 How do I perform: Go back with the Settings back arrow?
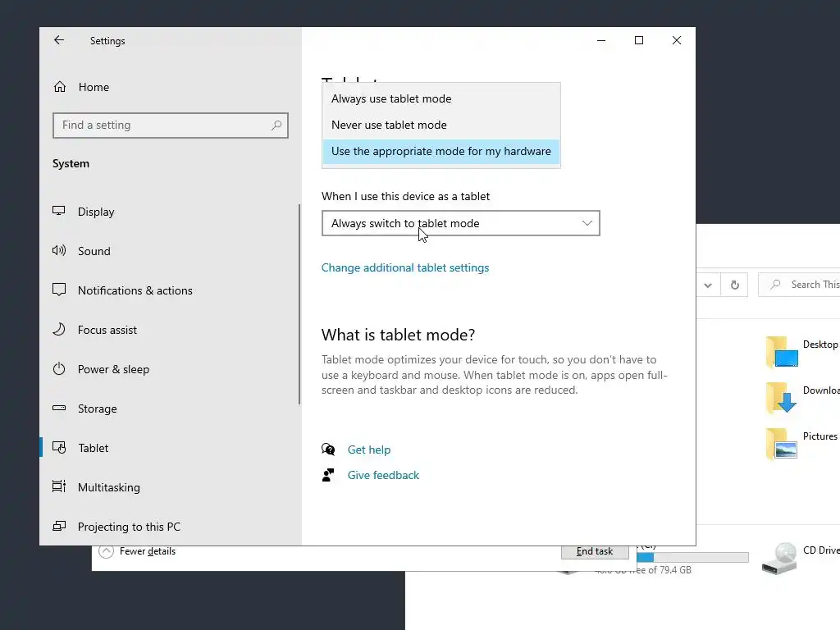[x=59, y=40]
